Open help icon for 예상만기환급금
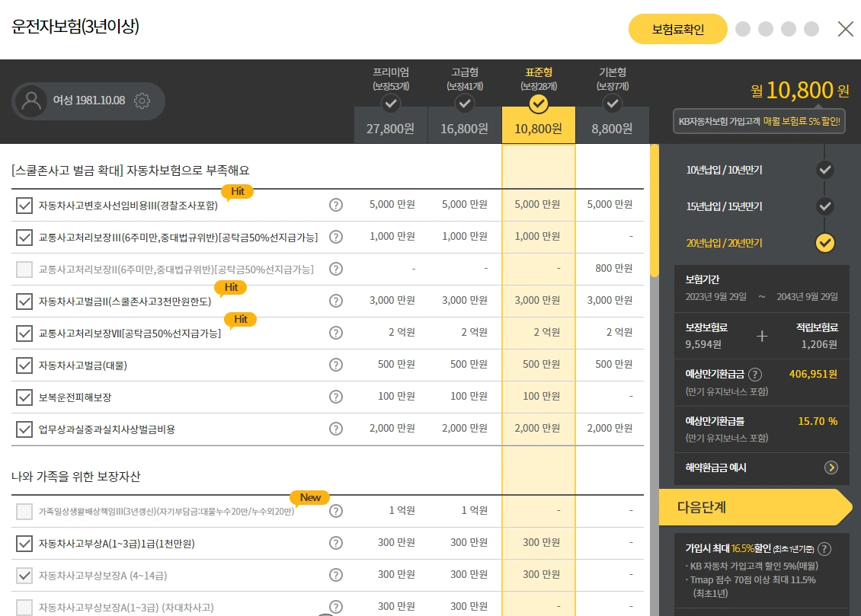 755,374
